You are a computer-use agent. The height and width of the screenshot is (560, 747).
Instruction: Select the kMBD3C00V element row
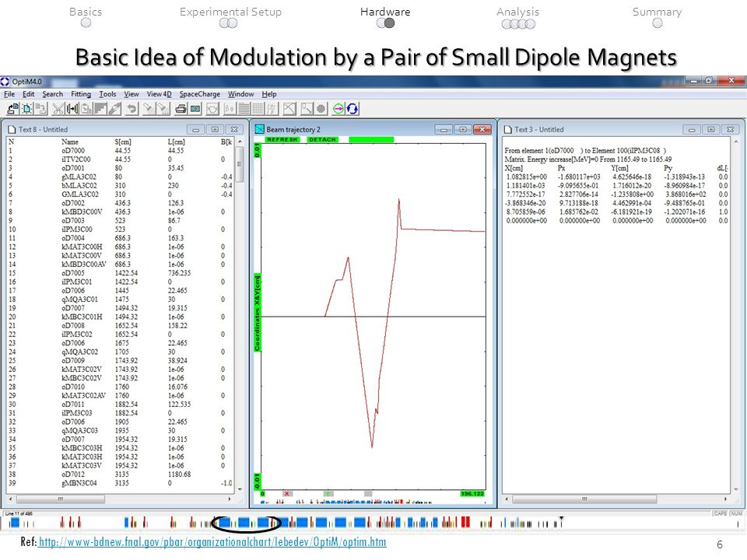tap(121, 212)
